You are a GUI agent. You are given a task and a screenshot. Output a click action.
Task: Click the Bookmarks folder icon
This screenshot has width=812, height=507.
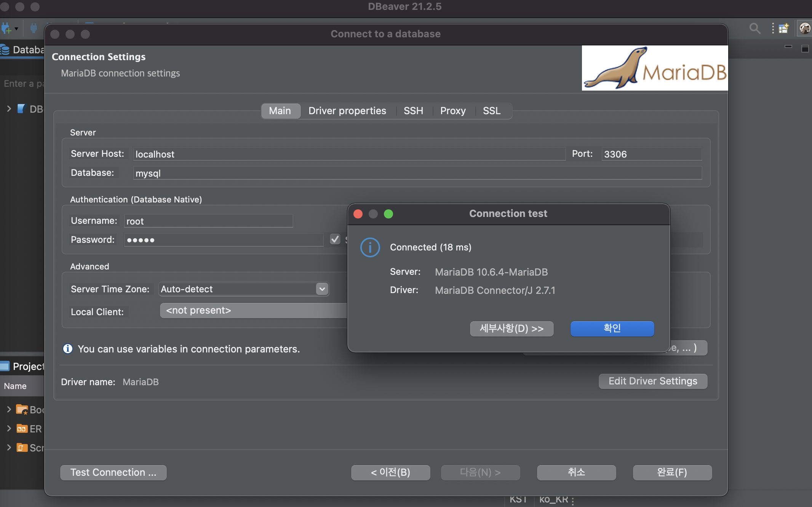point(22,410)
